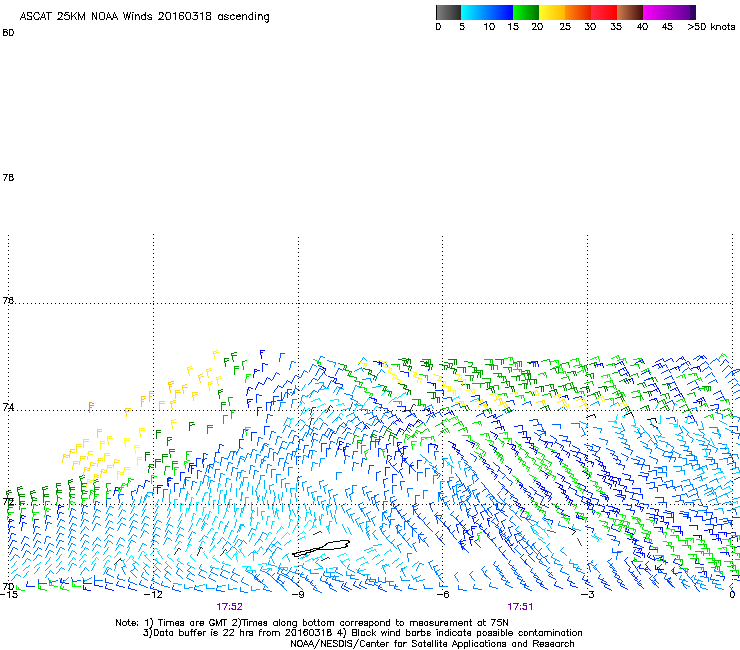Click the lone orange wind barb near 74N
The width and height of the screenshot is (740, 650).
tap(91, 407)
